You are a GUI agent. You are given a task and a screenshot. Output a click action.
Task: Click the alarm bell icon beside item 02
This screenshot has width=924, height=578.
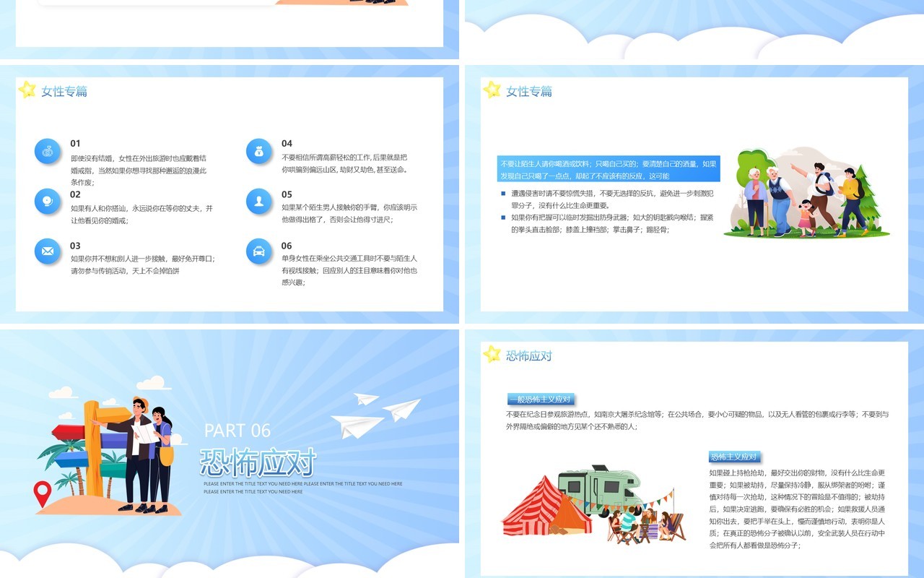(48, 201)
